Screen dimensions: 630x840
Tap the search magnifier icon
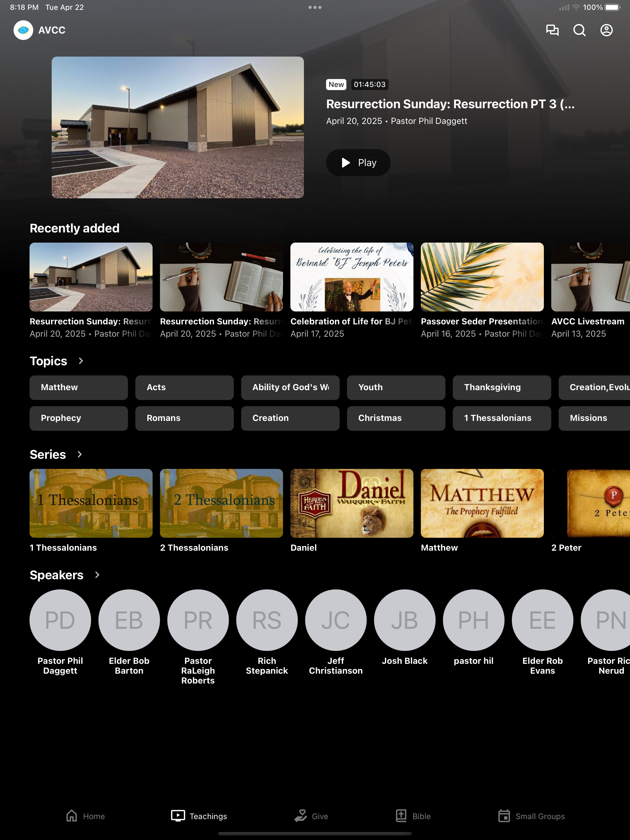(x=580, y=30)
